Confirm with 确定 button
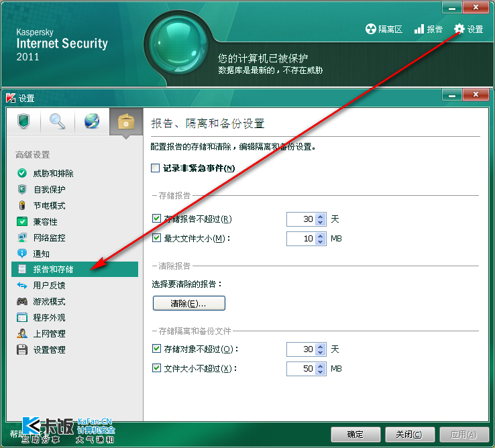The image size is (495, 448). [355, 435]
